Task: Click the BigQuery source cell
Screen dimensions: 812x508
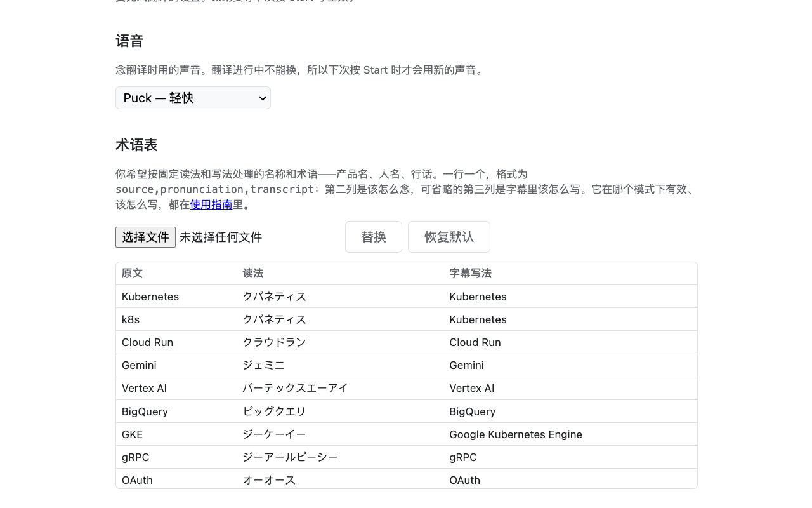Action: (x=176, y=411)
